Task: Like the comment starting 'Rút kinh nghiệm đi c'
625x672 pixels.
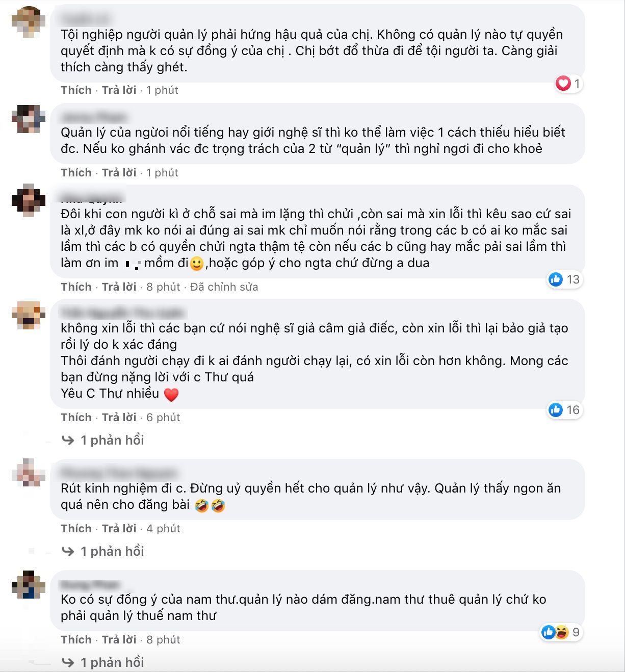Action: click(x=76, y=529)
